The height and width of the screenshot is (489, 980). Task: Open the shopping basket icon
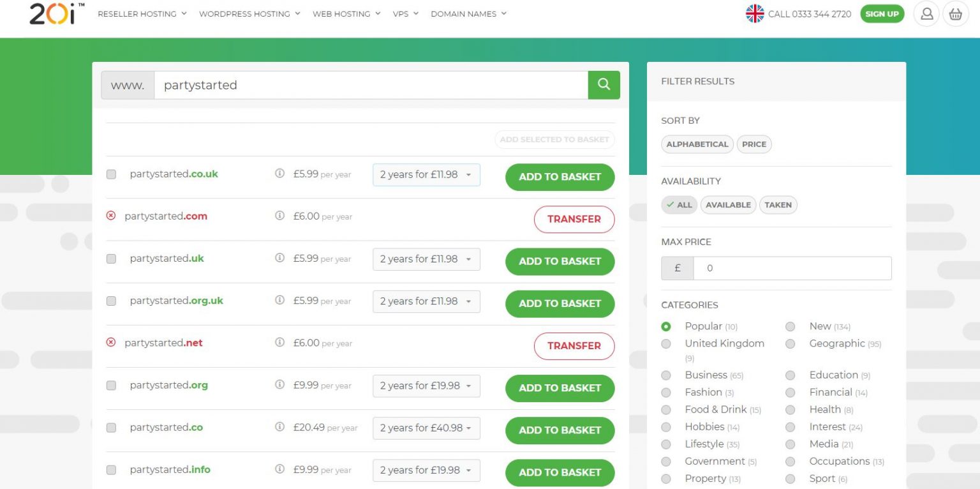(x=955, y=14)
